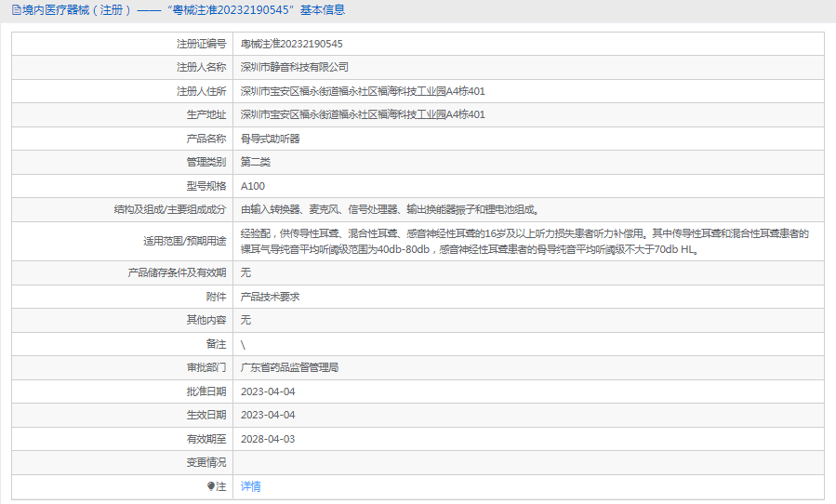Screen dimensions: 836x504
Task: Open the 详情 link
Action: coord(250,486)
